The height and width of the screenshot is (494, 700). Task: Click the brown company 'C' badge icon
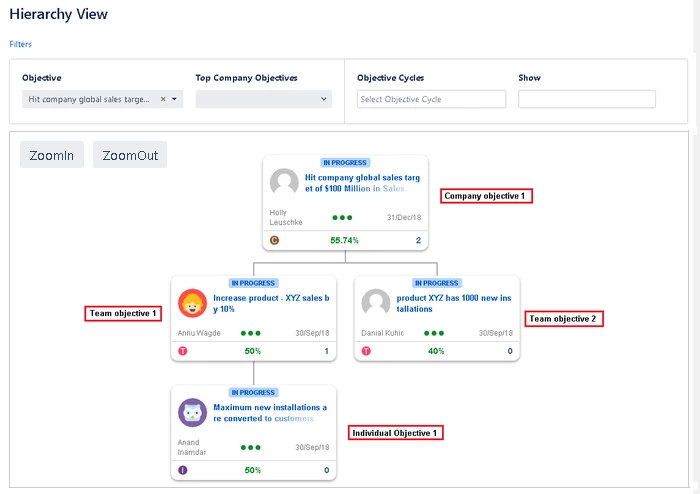(275, 240)
